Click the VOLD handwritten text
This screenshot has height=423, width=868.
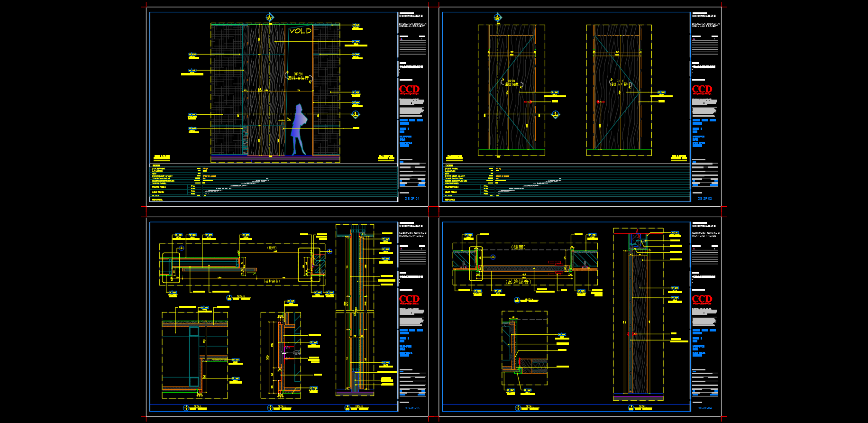pyautogui.click(x=300, y=31)
